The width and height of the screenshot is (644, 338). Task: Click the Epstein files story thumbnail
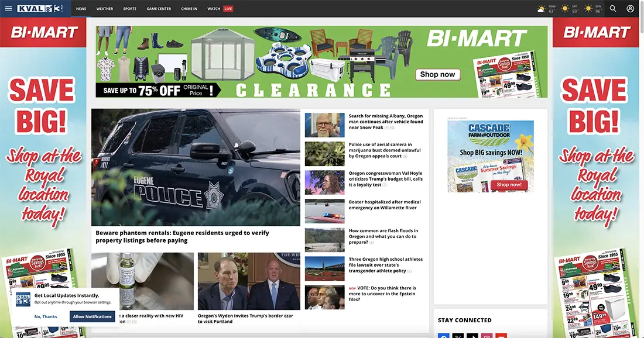324,298
